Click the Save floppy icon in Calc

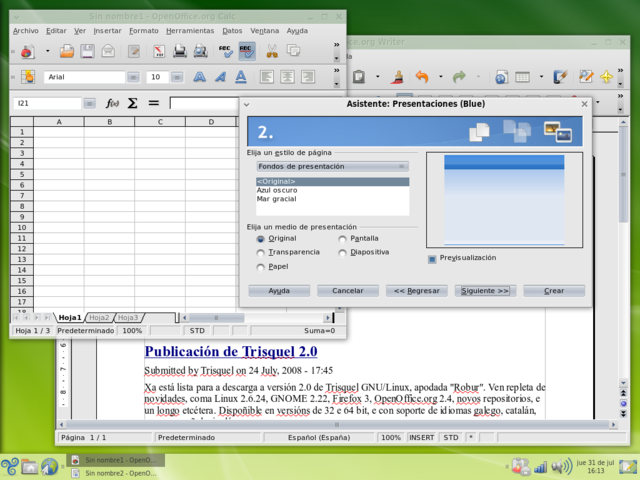[x=87, y=51]
